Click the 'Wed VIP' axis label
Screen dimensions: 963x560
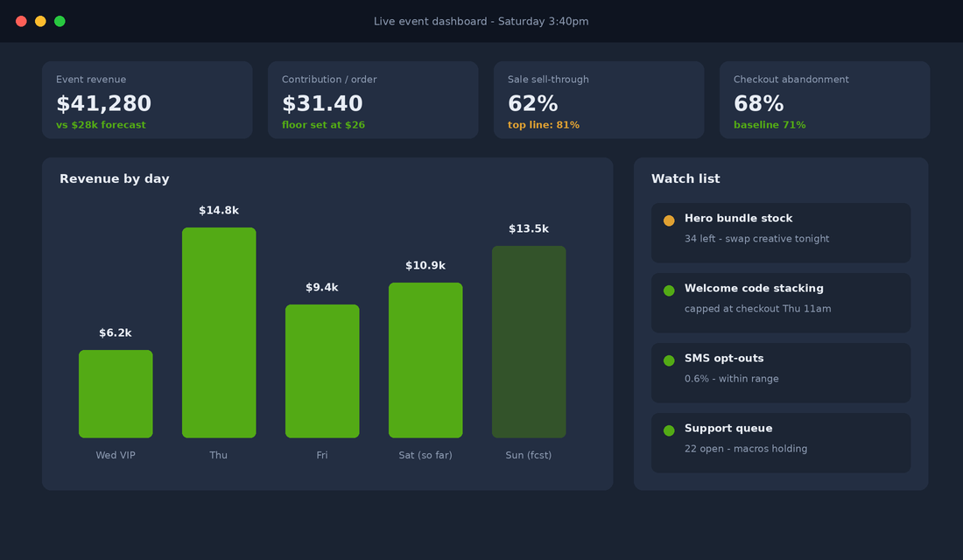tap(116, 455)
